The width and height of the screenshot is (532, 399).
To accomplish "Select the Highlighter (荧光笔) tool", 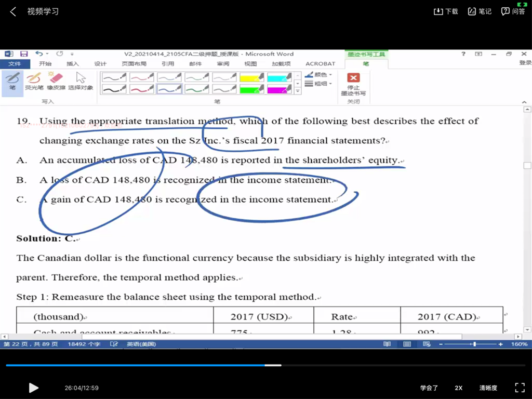I will [34, 81].
